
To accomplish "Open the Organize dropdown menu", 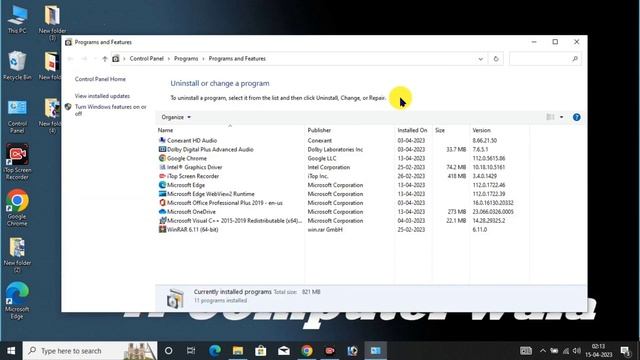I will coord(176,117).
